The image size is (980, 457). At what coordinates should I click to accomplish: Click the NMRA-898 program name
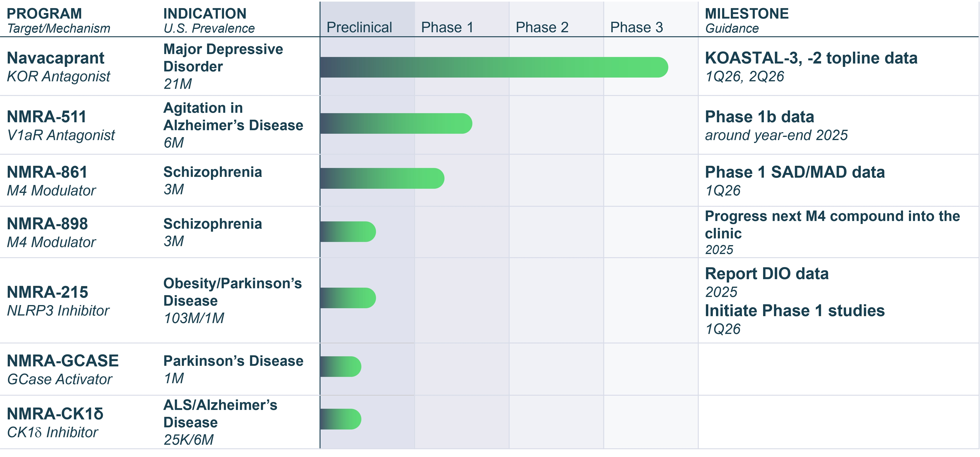pyautogui.click(x=47, y=224)
